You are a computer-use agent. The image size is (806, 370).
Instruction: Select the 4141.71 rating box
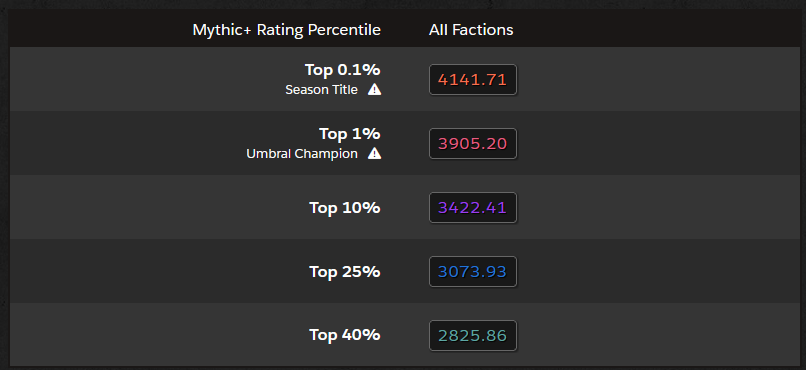pos(472,80)
